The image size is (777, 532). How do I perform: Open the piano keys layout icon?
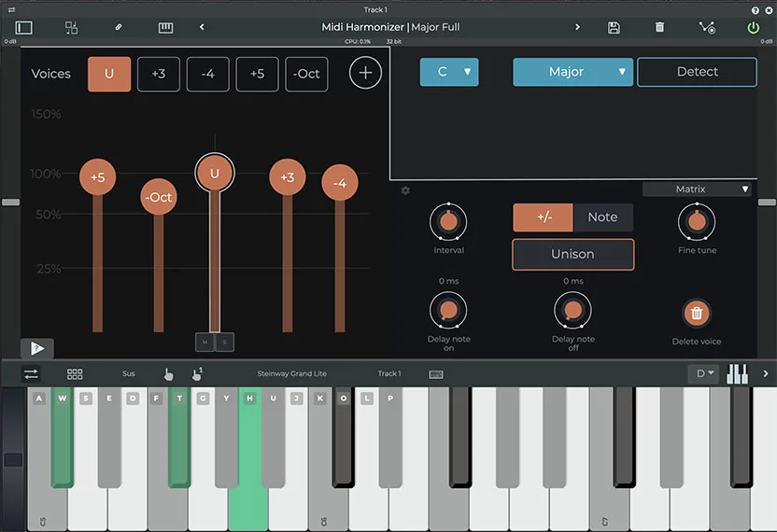738,374
